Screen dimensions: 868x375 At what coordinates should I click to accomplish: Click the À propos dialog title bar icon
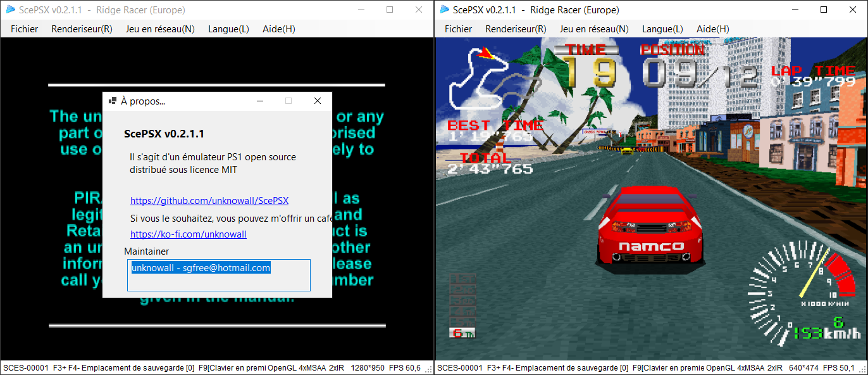point(113,101)
